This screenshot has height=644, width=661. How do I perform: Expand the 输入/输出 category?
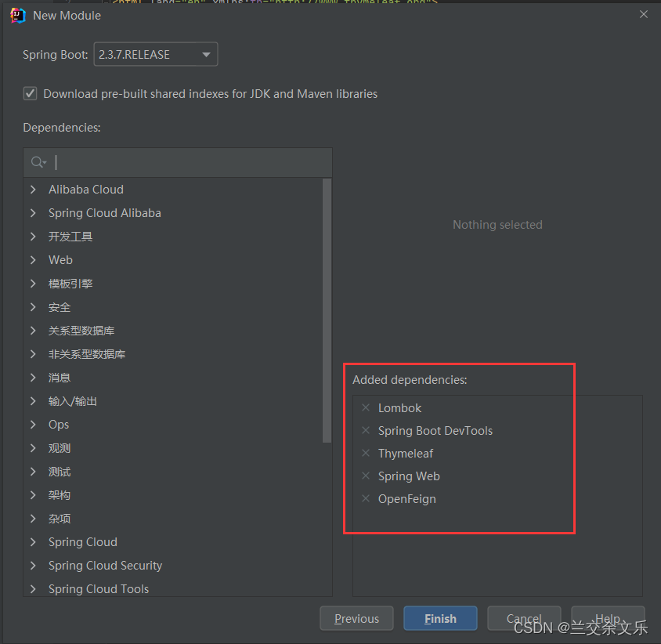click(33, 401)
